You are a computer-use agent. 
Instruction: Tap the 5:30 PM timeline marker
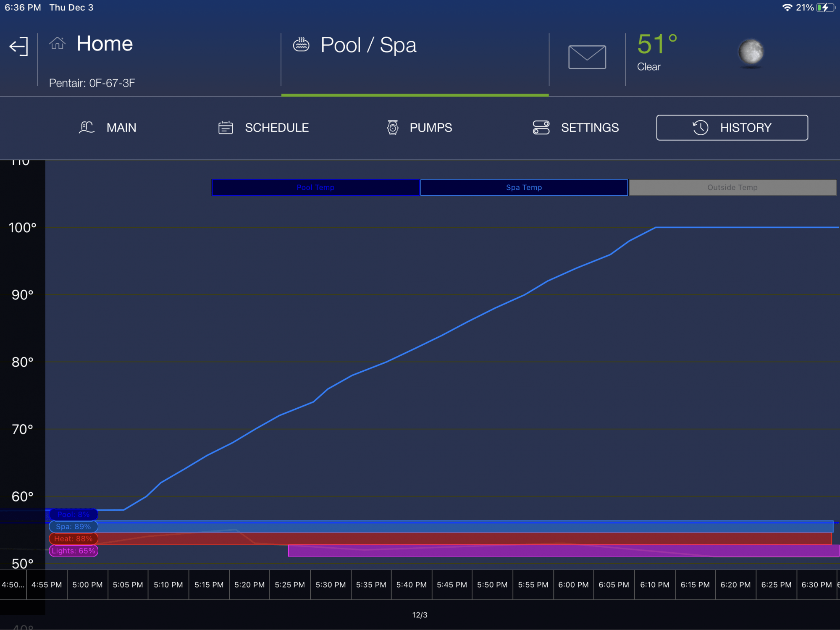[331, 585]
